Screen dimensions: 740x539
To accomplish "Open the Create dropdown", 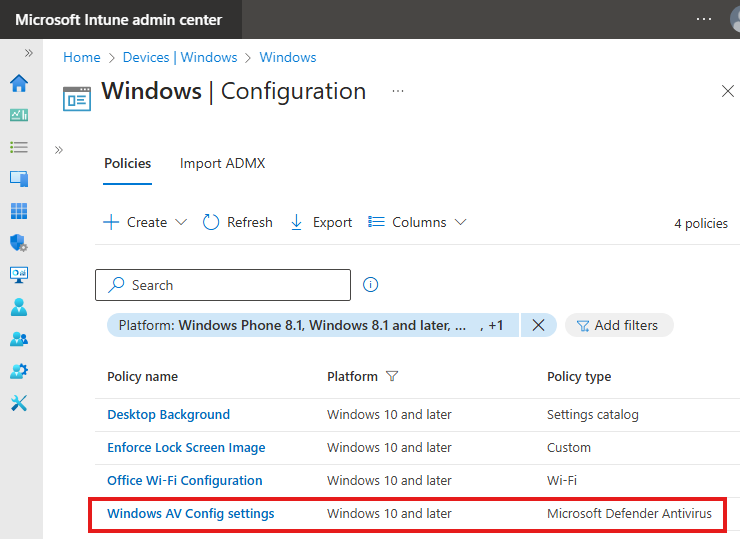I will point(145,222).
